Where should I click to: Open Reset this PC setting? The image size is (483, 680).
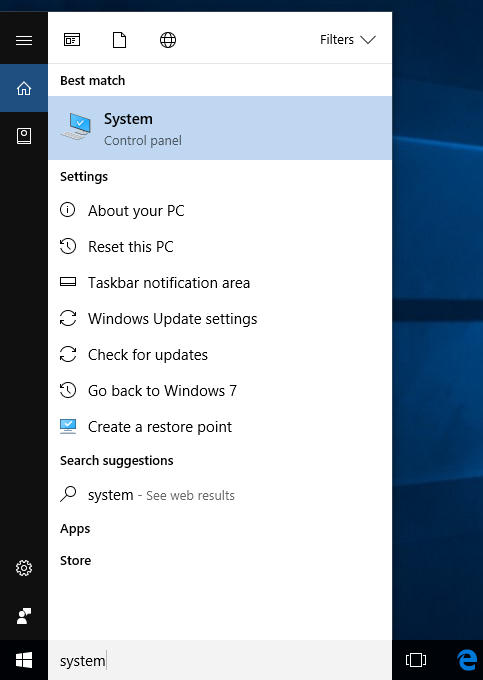pyautogui.click(x=220, y=247)
